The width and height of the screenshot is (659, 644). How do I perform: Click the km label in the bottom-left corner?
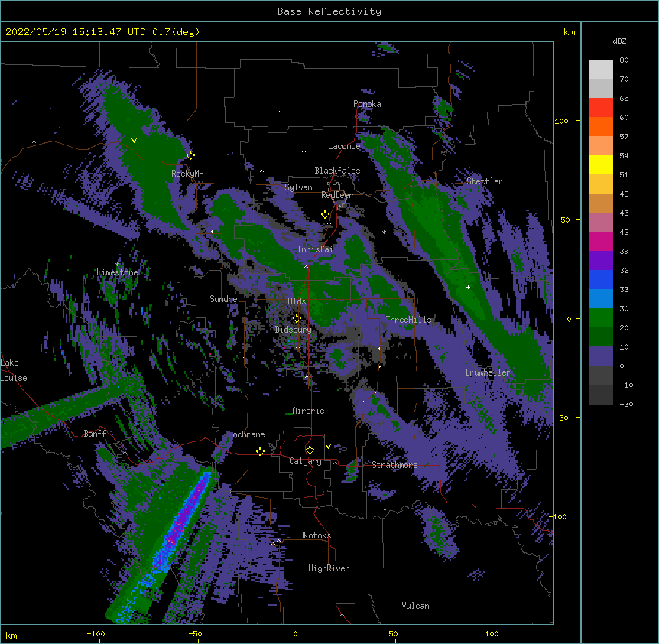coord(11,635)
